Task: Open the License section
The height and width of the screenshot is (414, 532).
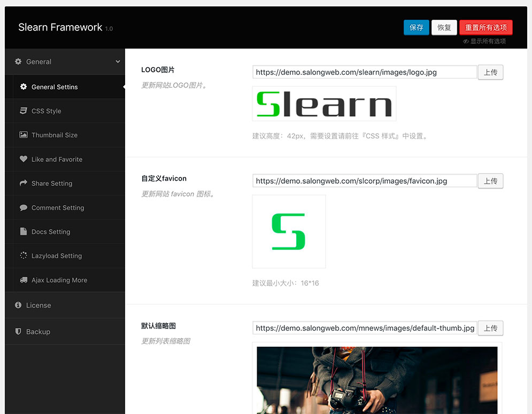Action: (65, 305)
